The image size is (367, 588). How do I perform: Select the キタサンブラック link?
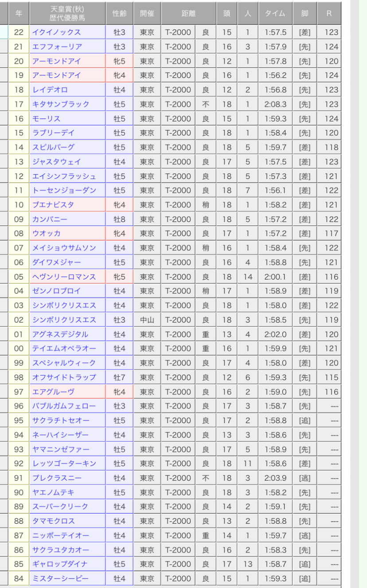tap(61, 104)
